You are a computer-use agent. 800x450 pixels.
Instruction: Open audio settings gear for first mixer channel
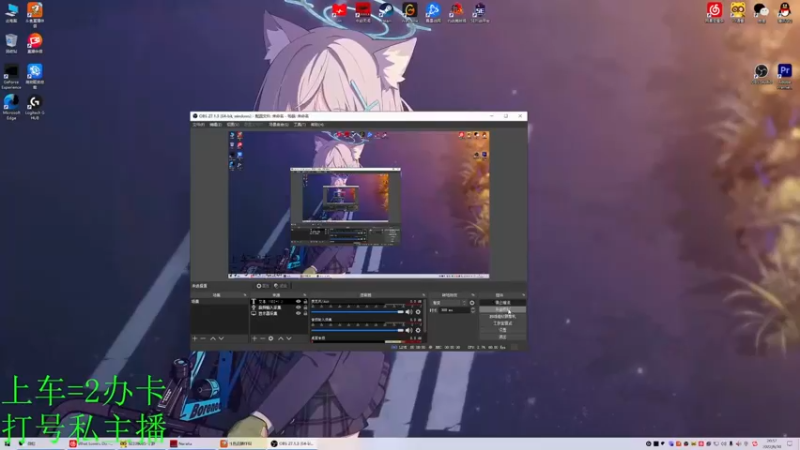(x=418, y=312)
